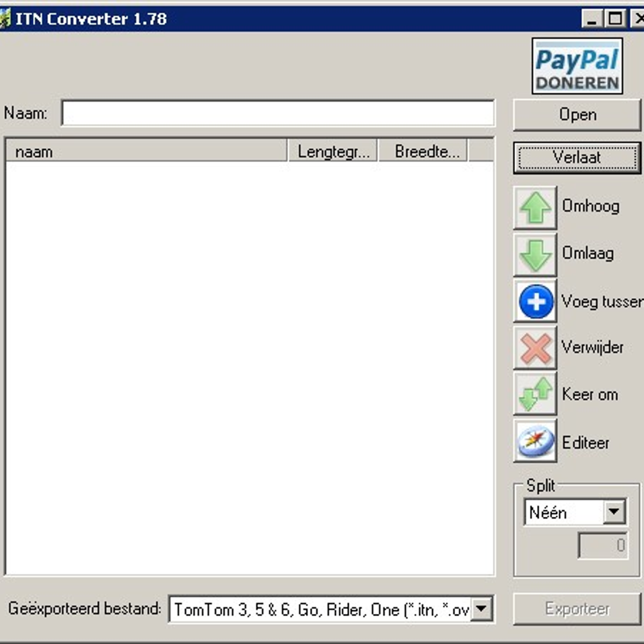The height and width of the screenshot is (644, 644).
Task: Click the green Omlaag down arrow icon
Action: click(535, 254)
